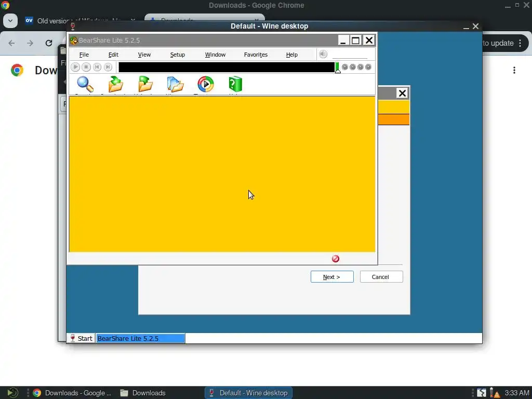Go forward in Chrome
The image size is (532, 399).
pos(30,43)
